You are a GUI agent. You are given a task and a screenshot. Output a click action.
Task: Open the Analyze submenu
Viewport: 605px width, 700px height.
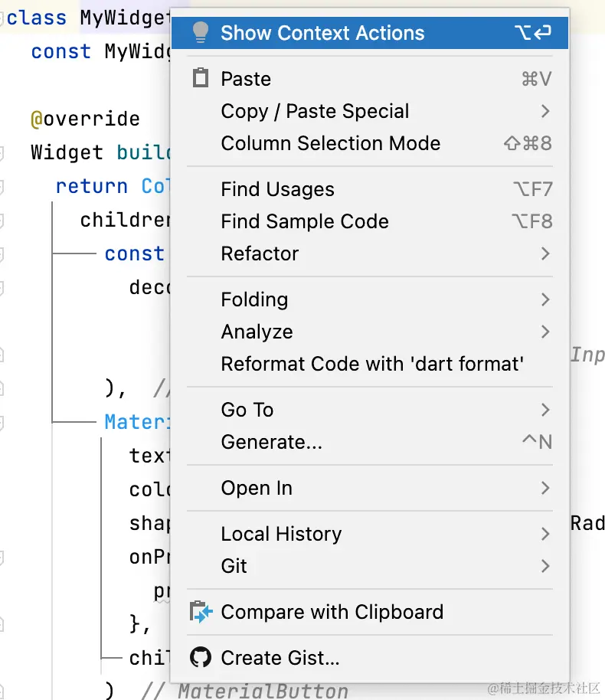tap(370, 332)
